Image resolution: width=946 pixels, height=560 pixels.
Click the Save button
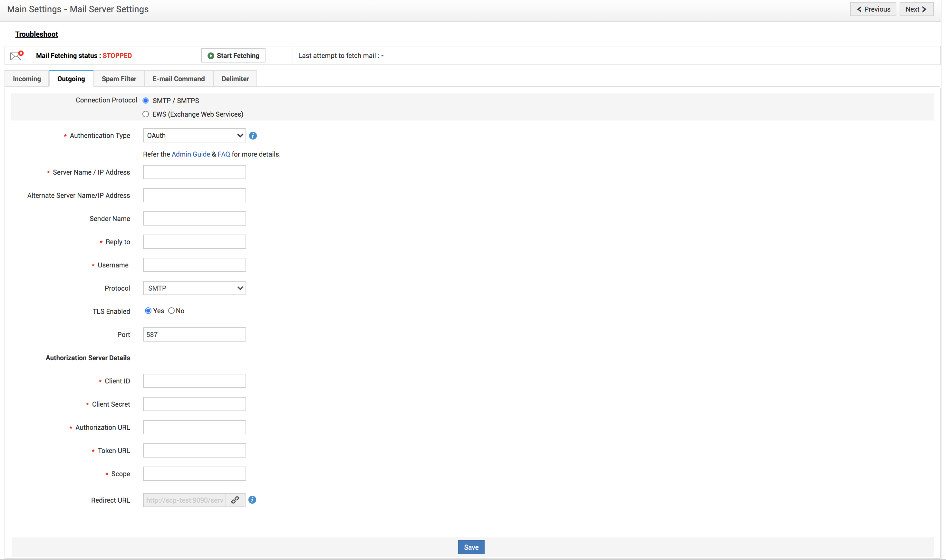(x=471, y=547)
